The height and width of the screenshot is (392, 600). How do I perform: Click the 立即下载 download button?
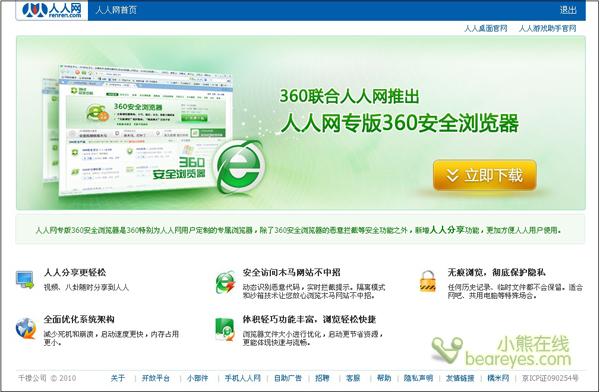(485, 175)
